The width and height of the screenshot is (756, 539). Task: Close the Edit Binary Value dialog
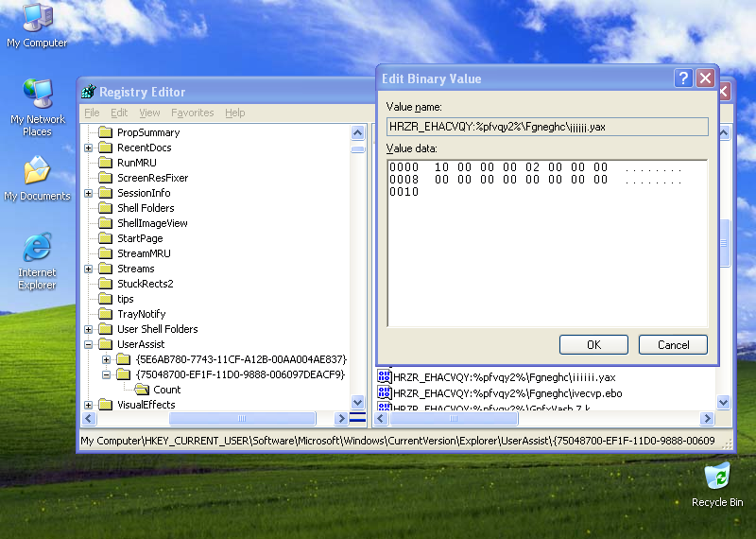click(705, 78)
